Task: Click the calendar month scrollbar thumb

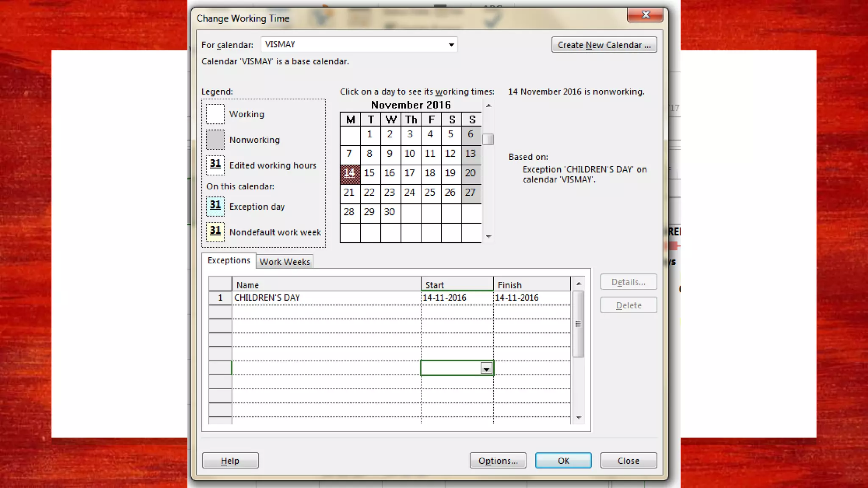Action: [x=488, y=139]
